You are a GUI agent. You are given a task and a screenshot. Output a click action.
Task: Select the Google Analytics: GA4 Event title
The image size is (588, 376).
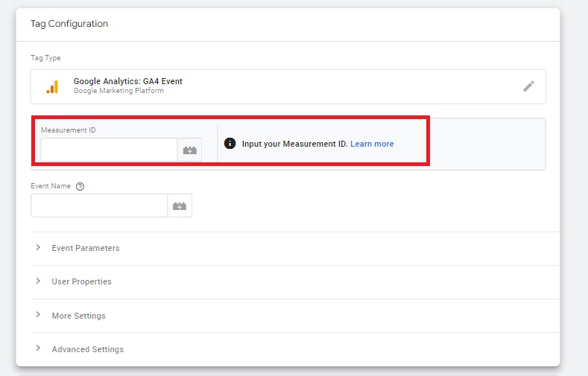pyautogui.click(x=127, y=81)
